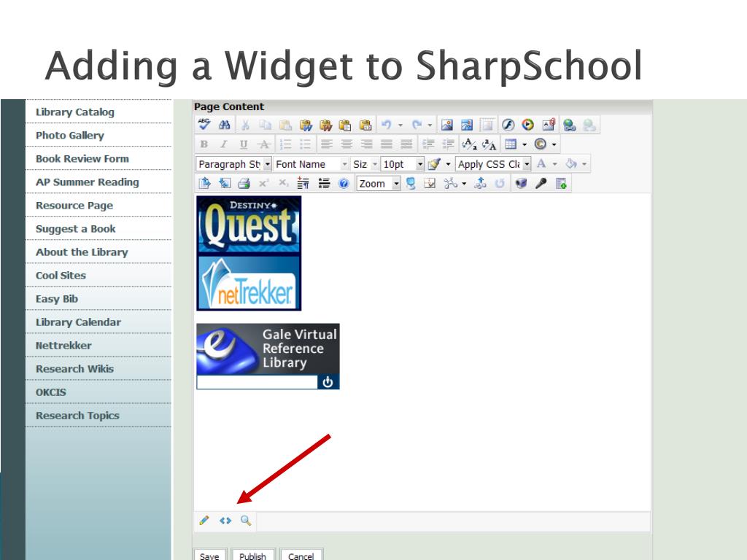This screenshot has width=747, height=560.
Task: Expand the Insert Symbol dropdown arrow
Action: 554,144
